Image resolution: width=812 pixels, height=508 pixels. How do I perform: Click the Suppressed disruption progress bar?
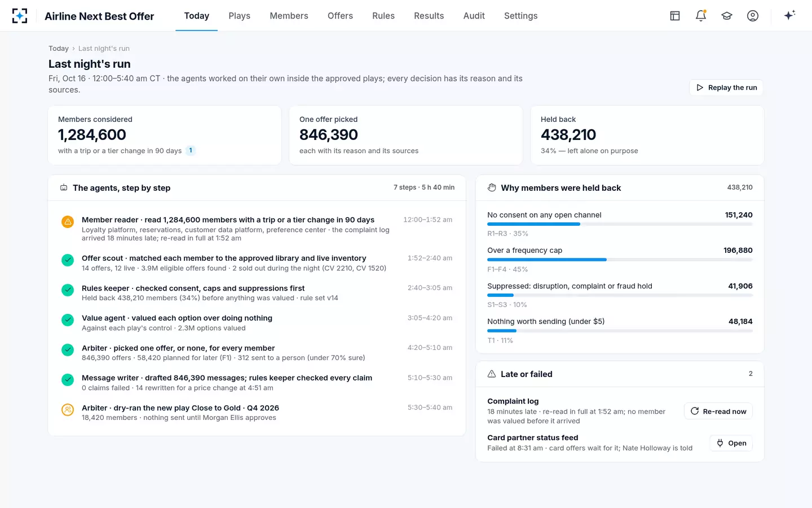pyautogui.click(x=620, y=295)
